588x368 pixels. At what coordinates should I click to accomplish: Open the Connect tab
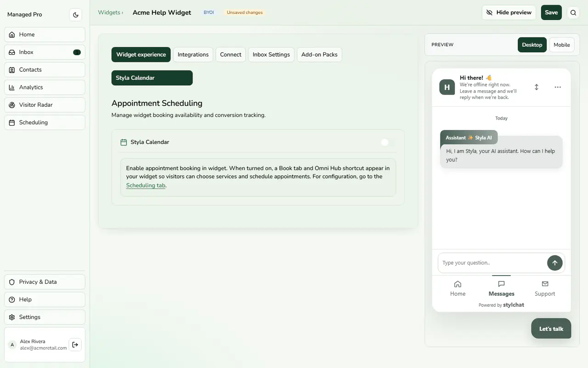click(231, 54)
